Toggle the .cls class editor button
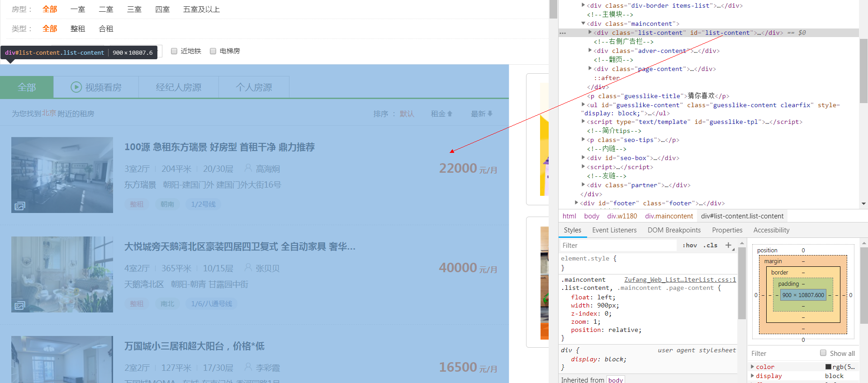The image size is (868, 383). tap(711, 245)
